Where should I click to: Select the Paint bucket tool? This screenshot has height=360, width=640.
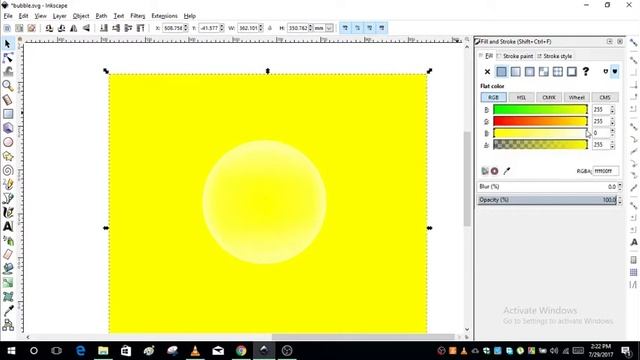[x=8, y=268]
